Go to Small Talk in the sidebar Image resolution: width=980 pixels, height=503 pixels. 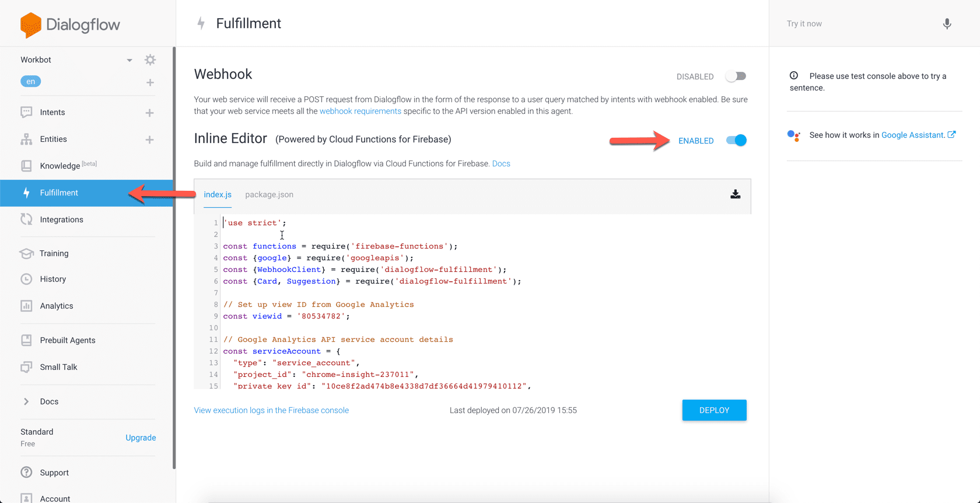point(59,367)
